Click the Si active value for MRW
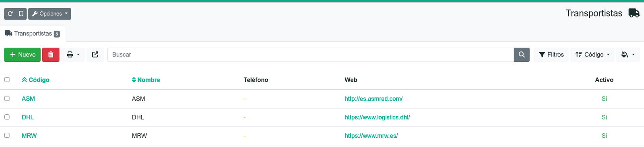The height and width of the screenshot is (147, 644). [x=604, y=136]
